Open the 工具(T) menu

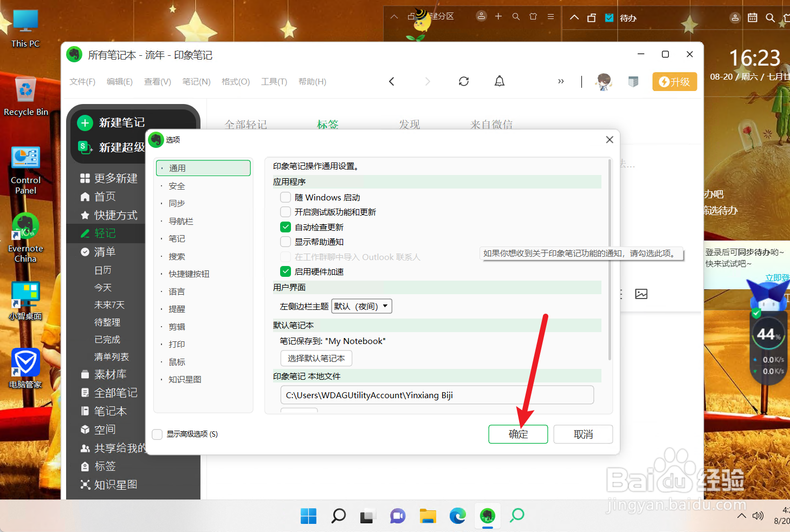click(x=274, y=82)
